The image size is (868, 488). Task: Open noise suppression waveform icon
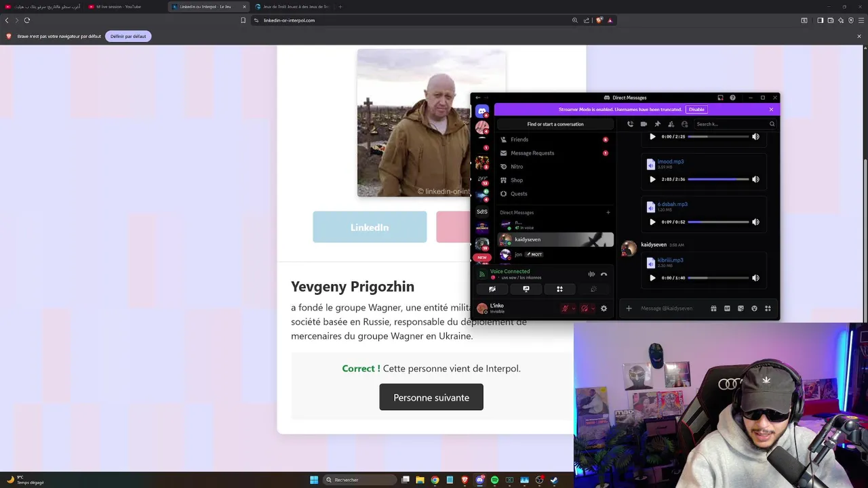click(x=591, y=274)
